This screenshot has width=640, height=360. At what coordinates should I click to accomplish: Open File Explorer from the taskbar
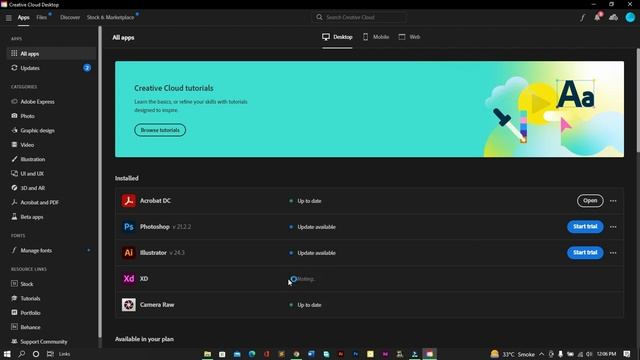(x=207, y=354)
